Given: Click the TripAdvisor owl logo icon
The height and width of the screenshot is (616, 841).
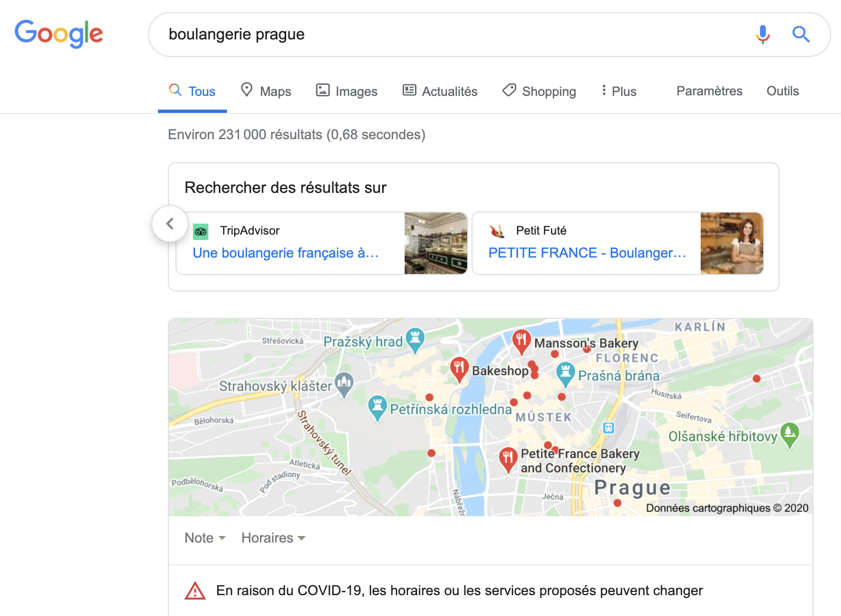Looking at the screenshot, I should pos(201,232).
